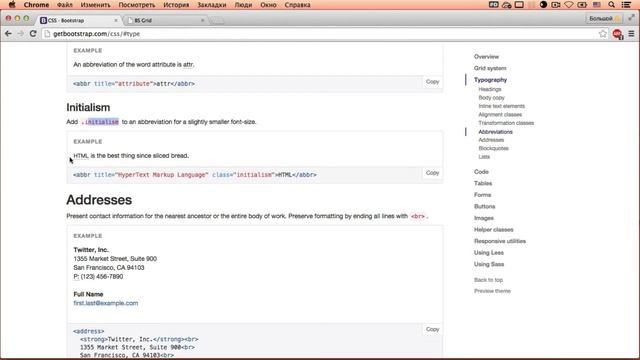Open the Notification Center list icon
This screenshot has width=640, height=360.
coord(627,5)
